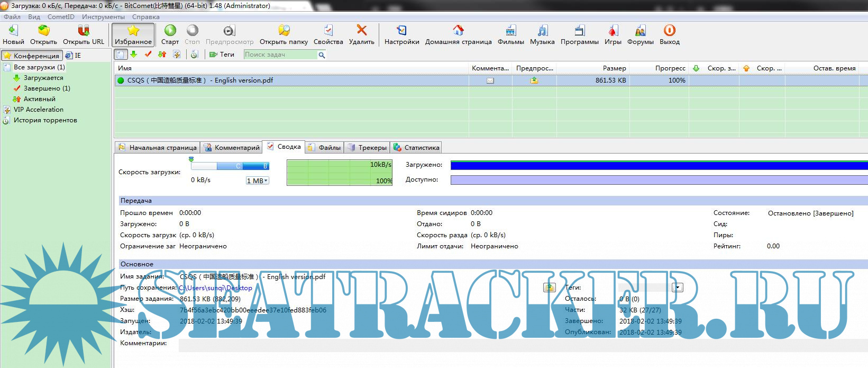Open the Инструменты menu
Image resolution: width=868 pixels, height=368 pixels.
tap(103, 17)
